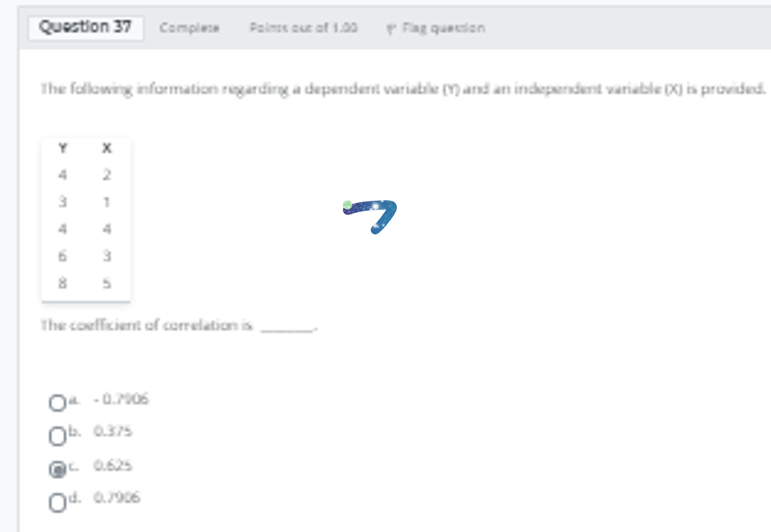Click the value 5 in the X column
The image size is (771, 532).
coord(105,283)
